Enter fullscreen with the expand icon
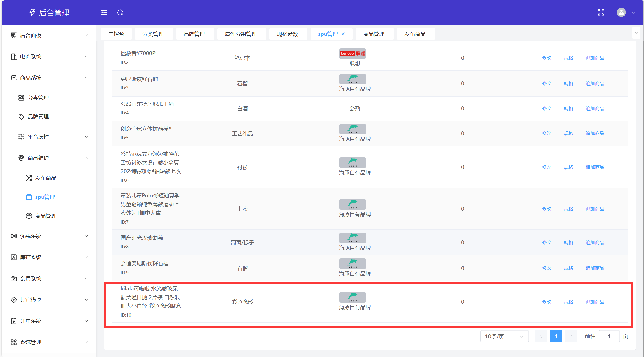The height and width of the screenshot is (357, 644). coord(601,12)
